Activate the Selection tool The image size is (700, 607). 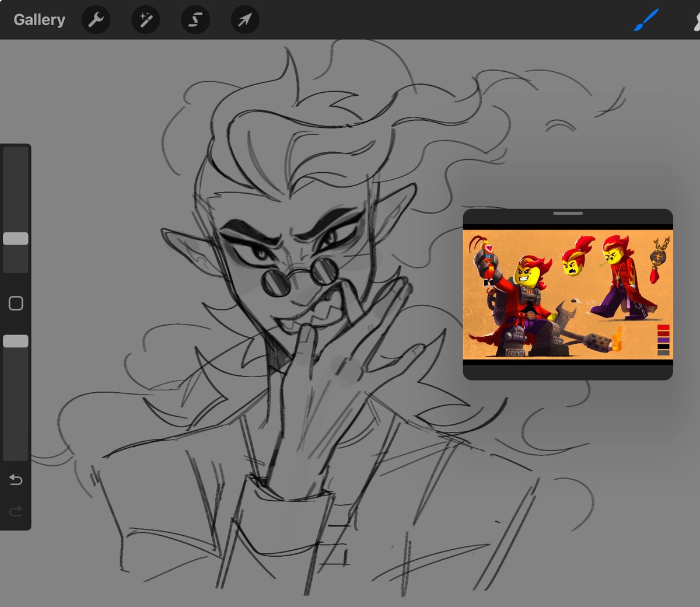(x=195, y=20)
